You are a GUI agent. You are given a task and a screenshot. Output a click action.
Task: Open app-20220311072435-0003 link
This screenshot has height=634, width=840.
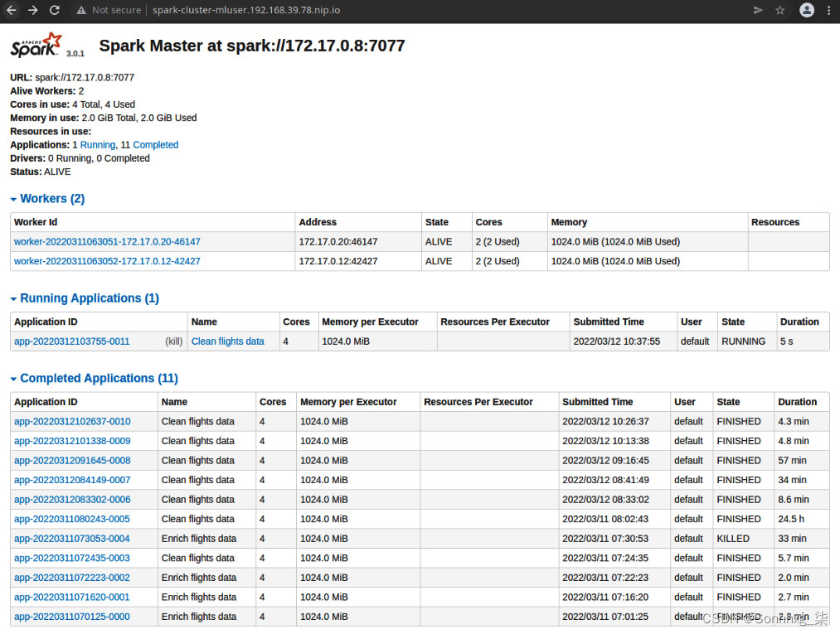[x=72, y=558]
